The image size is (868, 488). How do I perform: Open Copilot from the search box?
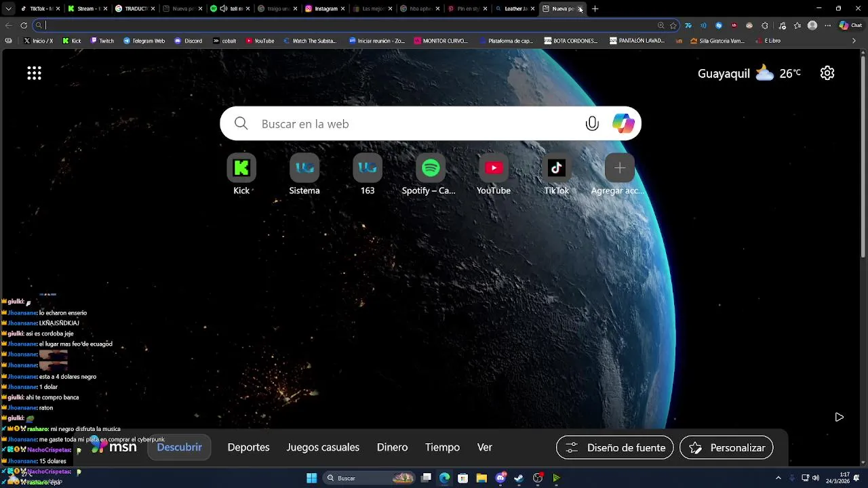(623, 123)
